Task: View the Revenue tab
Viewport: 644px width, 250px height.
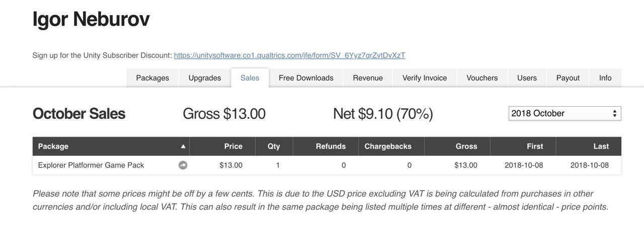Action: pyautogui.click(x=368, y=78)
